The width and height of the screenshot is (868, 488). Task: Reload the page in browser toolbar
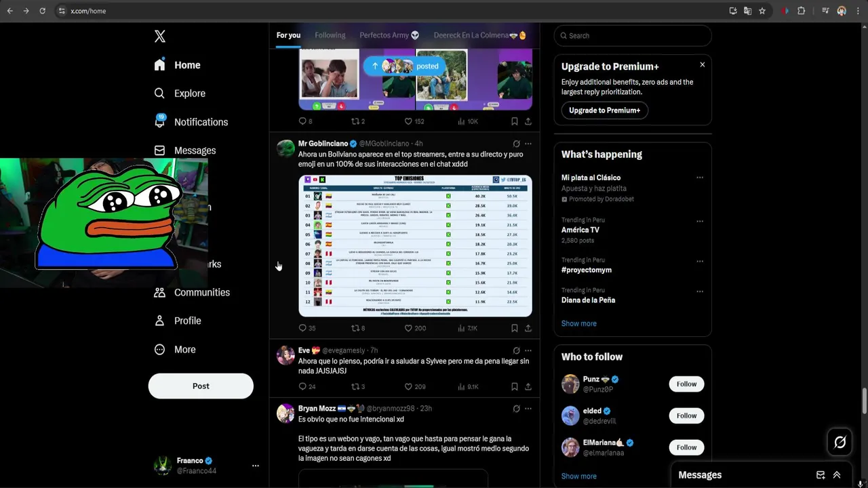click(42, 11)
